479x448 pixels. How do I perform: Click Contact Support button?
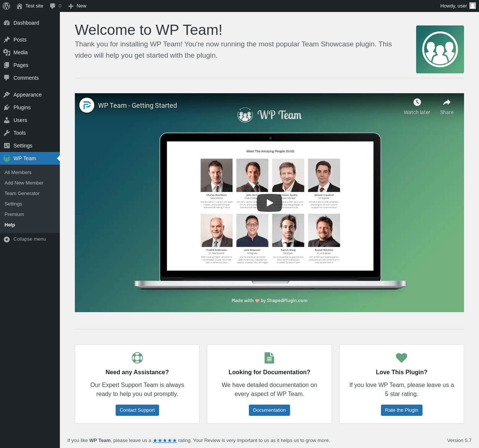(x=137, y=410)
